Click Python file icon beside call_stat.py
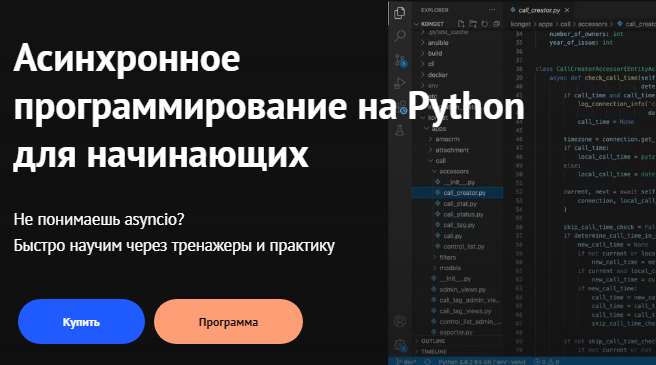 [x=438, y=203]
